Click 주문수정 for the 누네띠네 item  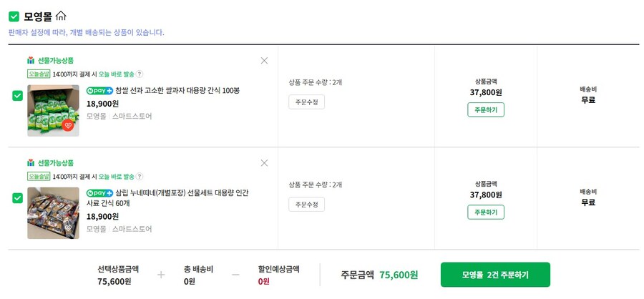(x=306, y=205)
